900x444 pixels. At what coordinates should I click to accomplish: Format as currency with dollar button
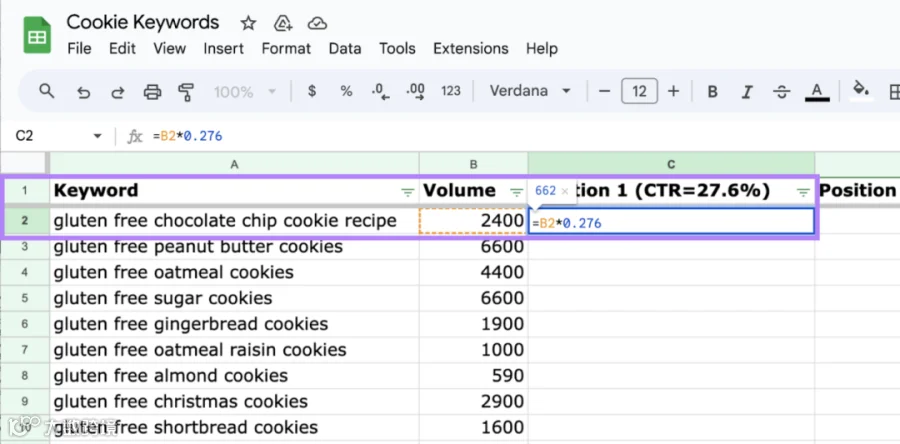point(312,91)
